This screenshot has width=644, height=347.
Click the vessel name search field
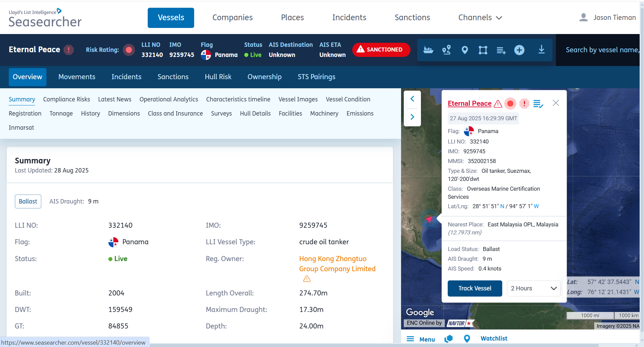pos(602,50)
